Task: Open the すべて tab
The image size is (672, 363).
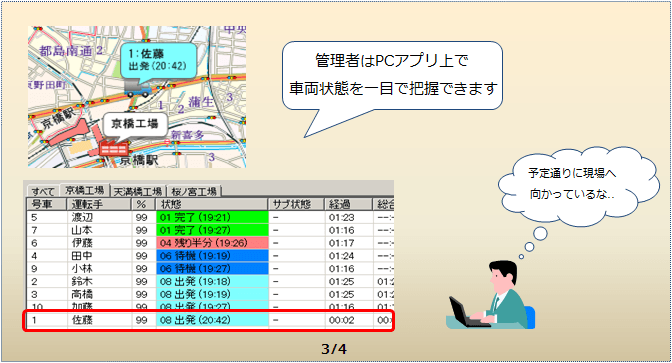Action: (x=43, y=191)
